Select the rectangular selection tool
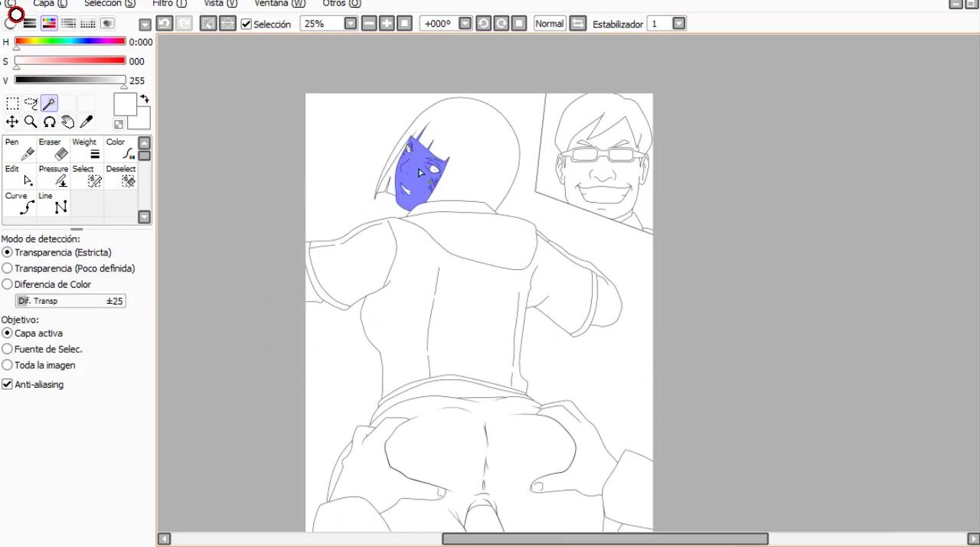980x547 pixels. pos(12,103)
